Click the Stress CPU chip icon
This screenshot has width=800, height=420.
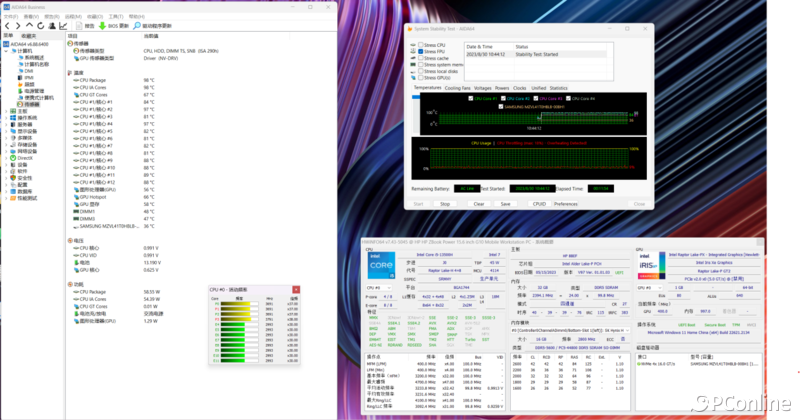[x=413, y=45]
